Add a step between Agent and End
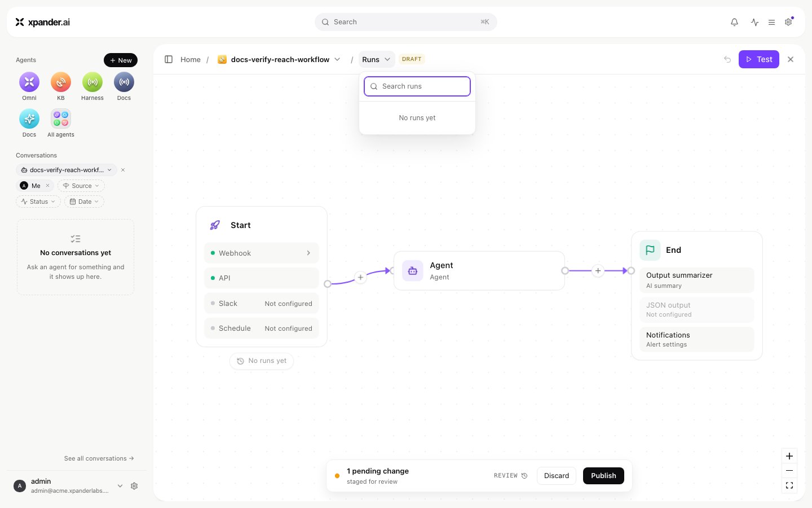 point(598,271)
